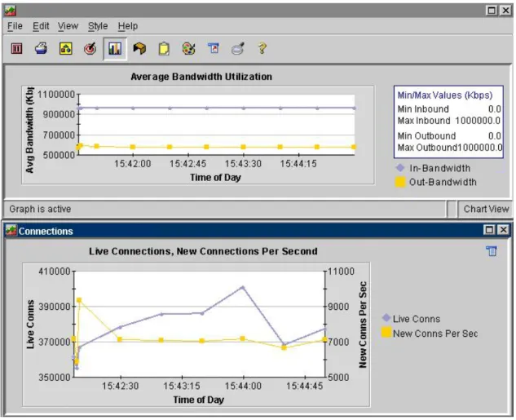This screenshot has width=516, height=420.
Task: Toggle the bar chart view toolbar button
Action: (x=115, y=49)
